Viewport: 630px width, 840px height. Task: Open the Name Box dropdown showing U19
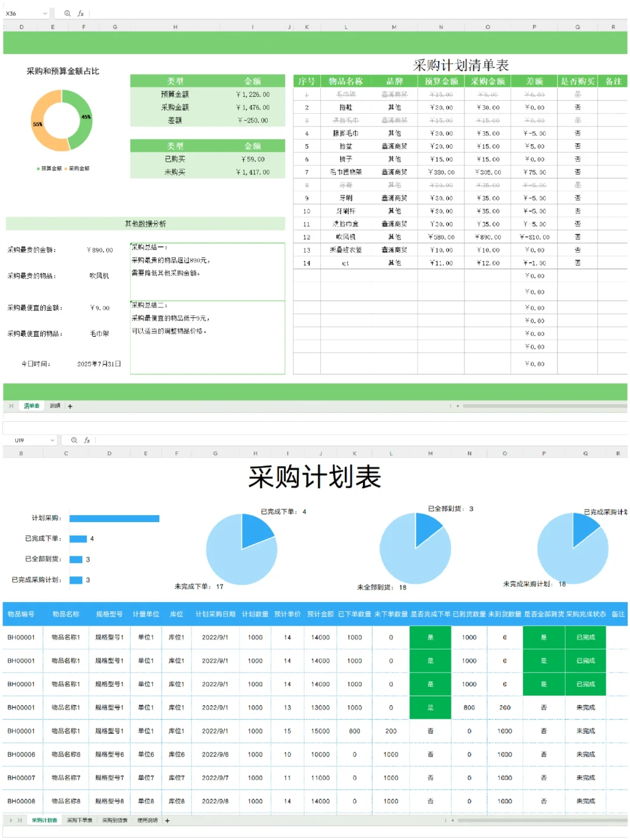pyautogui.click(x=52, y=440)
